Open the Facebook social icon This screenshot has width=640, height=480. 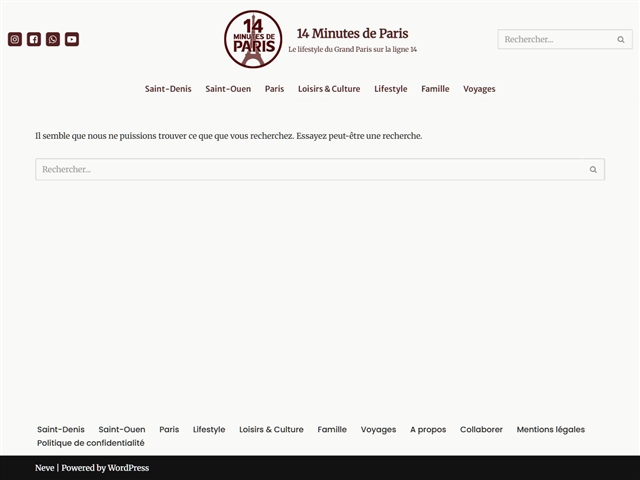coord(34,40)
